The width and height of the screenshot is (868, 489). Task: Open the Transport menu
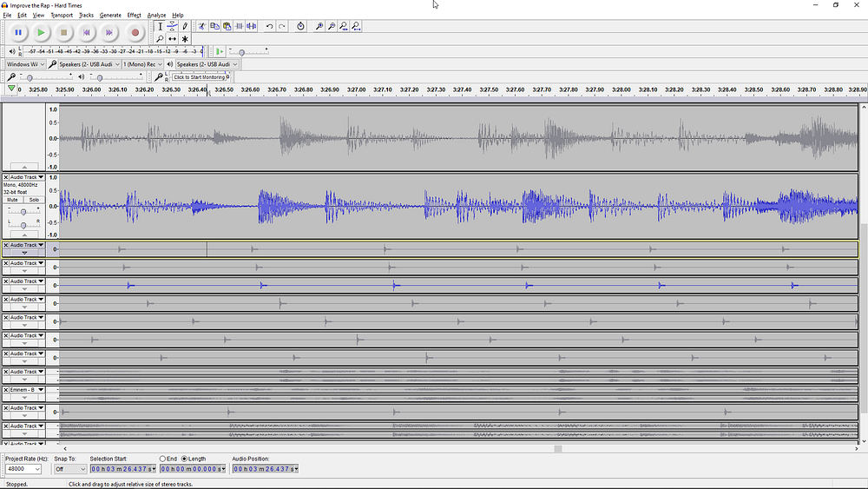62,15
